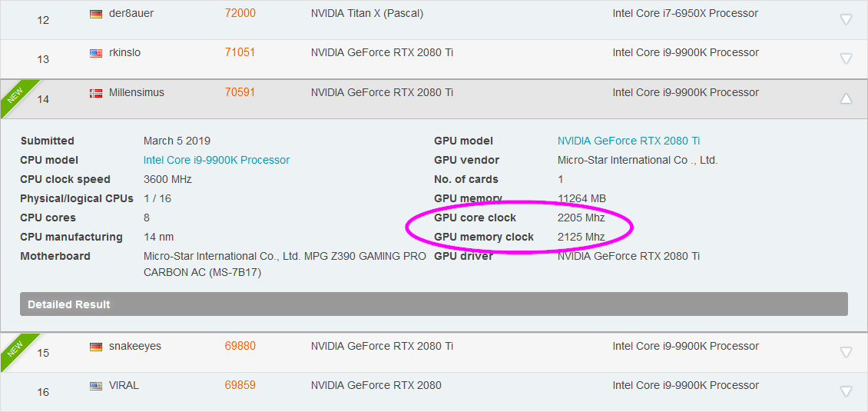868x412 pixels.
Task: Click Norwegian flag next to Millensimus
Action: (x=96, y=94)
